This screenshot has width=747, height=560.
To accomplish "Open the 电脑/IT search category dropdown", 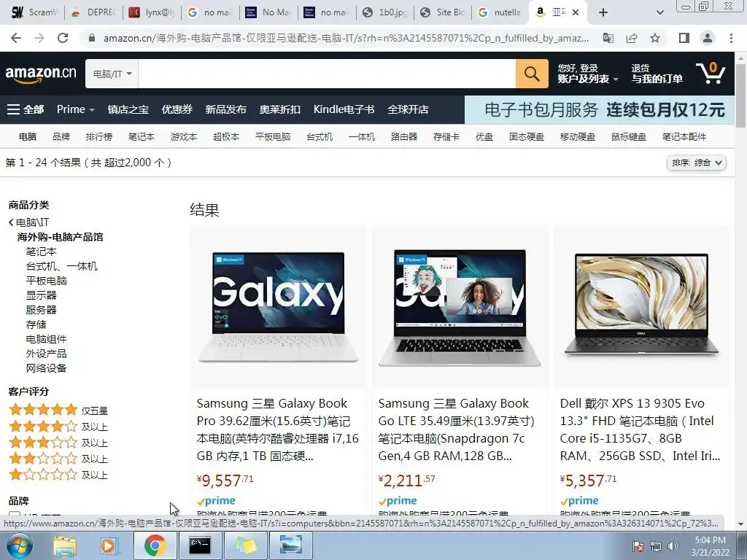I will 112,74.
